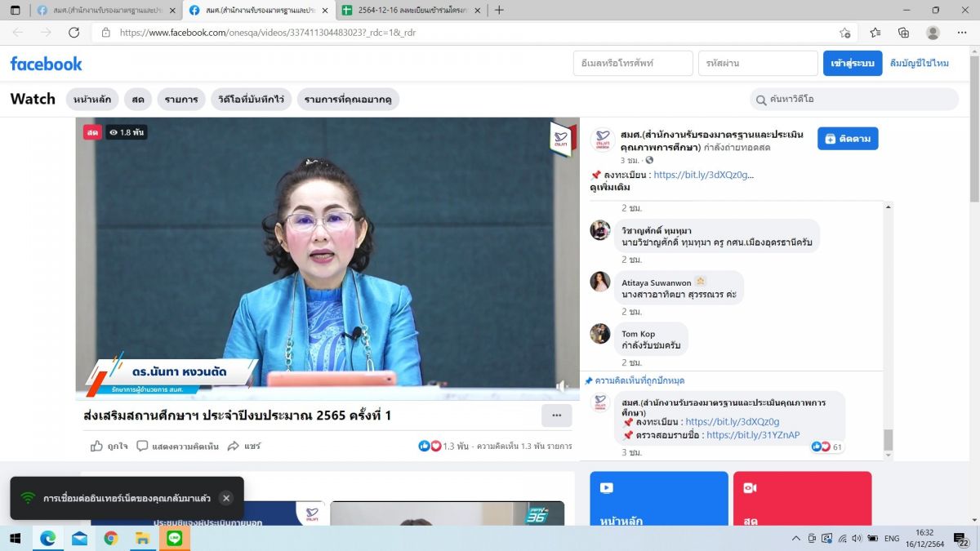The height and width of the screenshot is (551, 980).
Task: Click the comments panel scrollbar thumb
Action: [889, 439]
